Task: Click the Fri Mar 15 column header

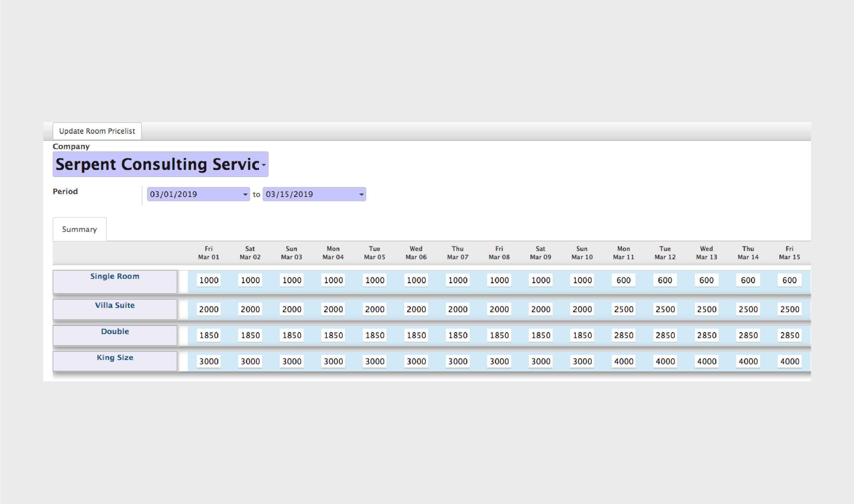Action: pos(789,253)
